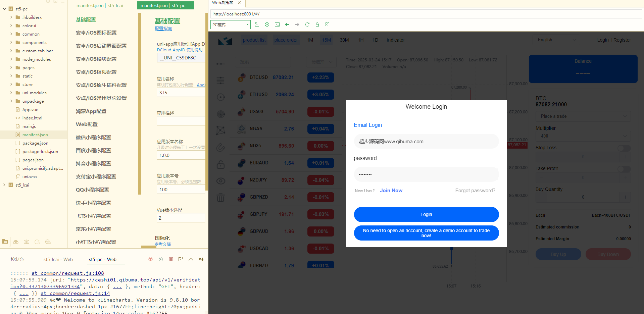Delete drawings with the trash icon

point(220,198)
